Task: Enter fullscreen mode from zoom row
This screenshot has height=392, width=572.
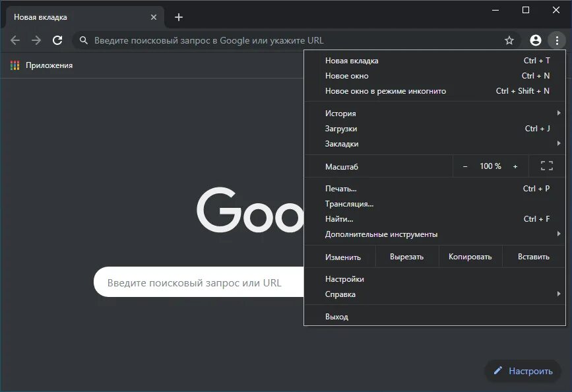Action: coord(546,166)
